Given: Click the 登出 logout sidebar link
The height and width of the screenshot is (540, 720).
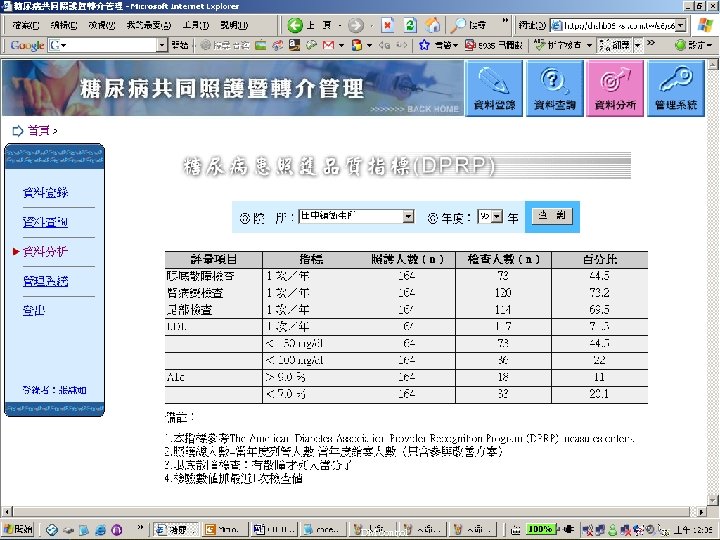Looking at the screenshot, I should coord(34,311).
